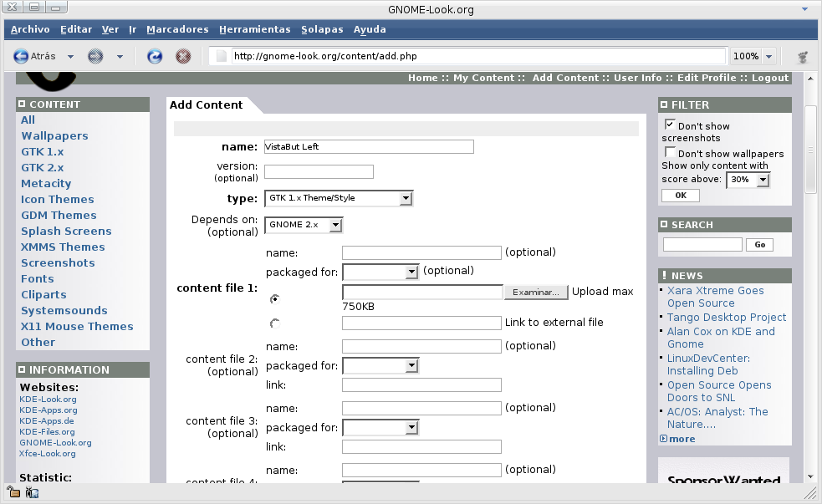The height and width of the screenshot is (504, 822).
Task: Click the search text field
Action: point(702,245)
